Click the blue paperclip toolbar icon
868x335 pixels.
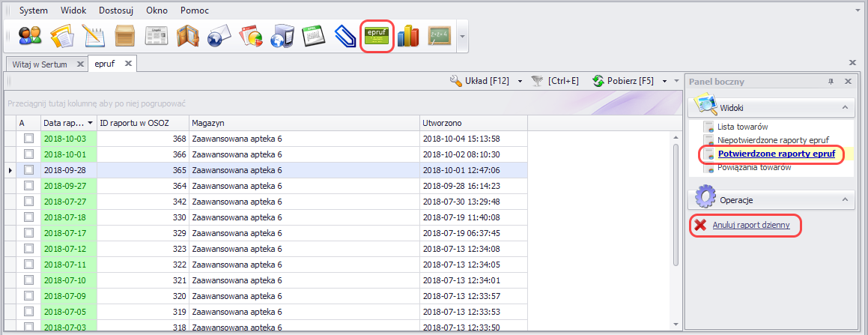click(345, 36)
